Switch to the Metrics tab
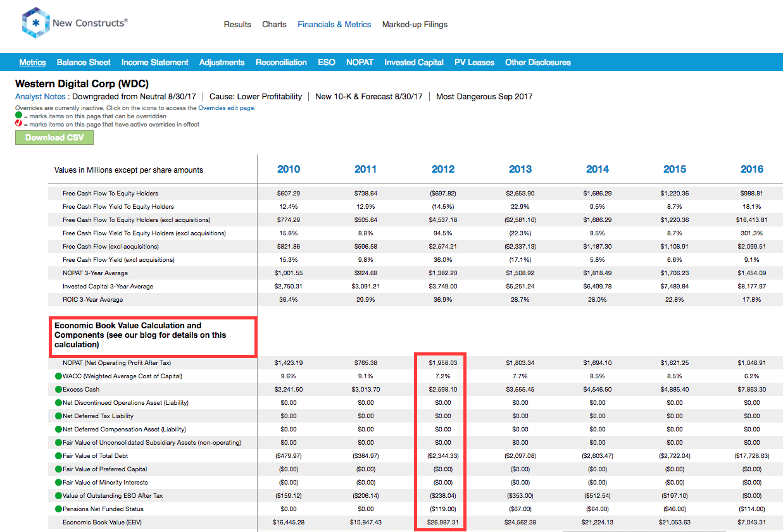The image size is (783, 532). 32,62
